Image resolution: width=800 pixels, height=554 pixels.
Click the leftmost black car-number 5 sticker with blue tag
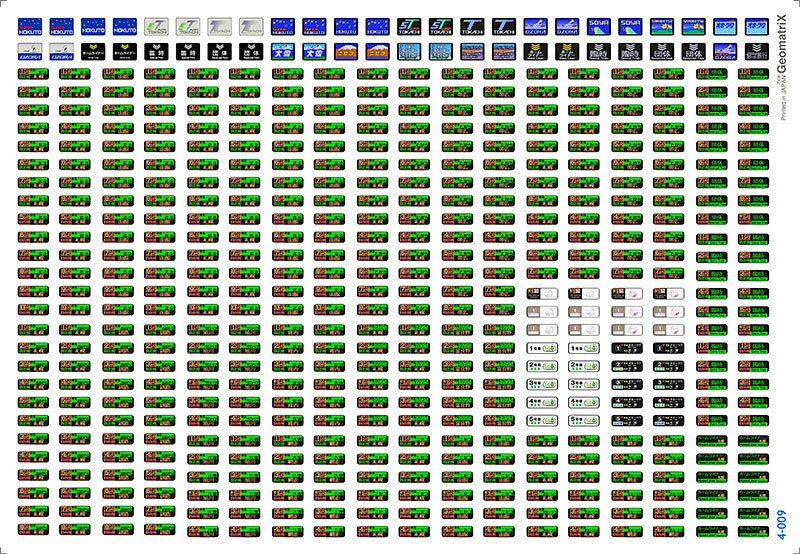pos(625,420)
